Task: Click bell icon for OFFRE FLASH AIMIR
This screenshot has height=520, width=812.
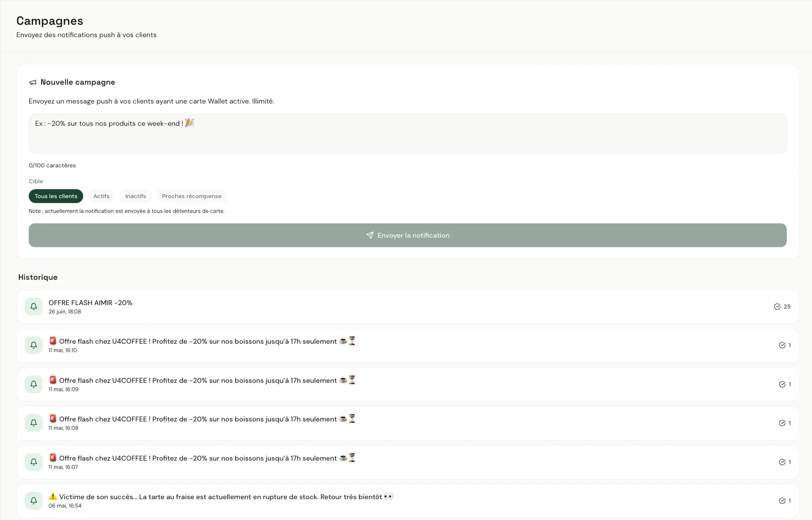Action: click(34, 307)
